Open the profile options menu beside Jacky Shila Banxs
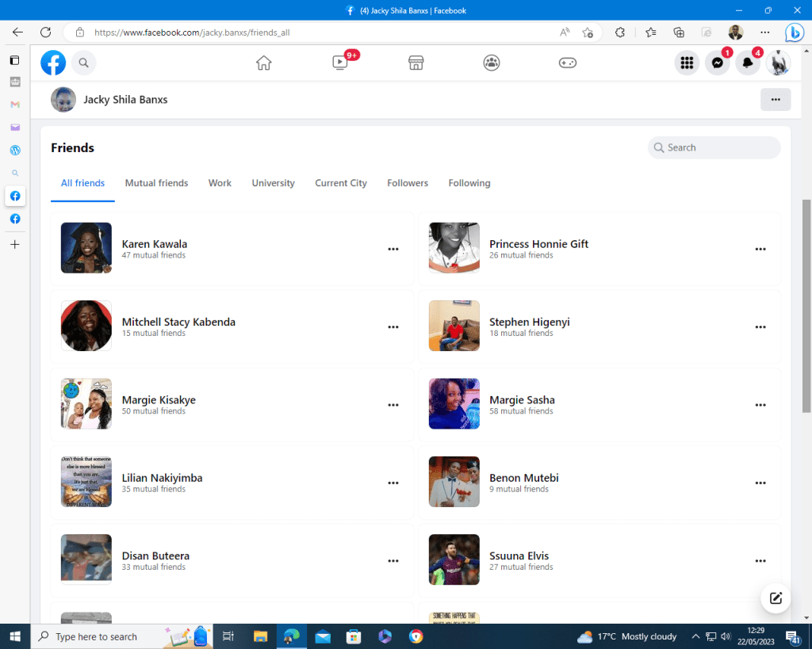 click(775, 100)
